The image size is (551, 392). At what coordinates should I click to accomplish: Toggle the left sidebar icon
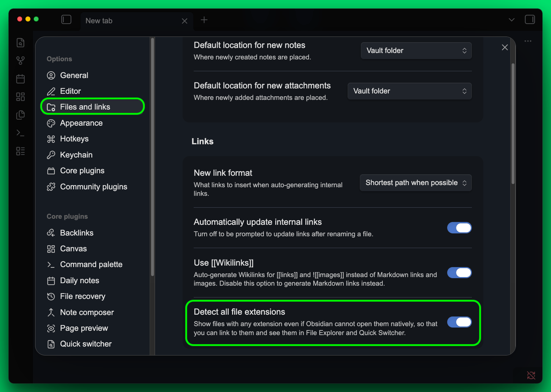[66, 19]
